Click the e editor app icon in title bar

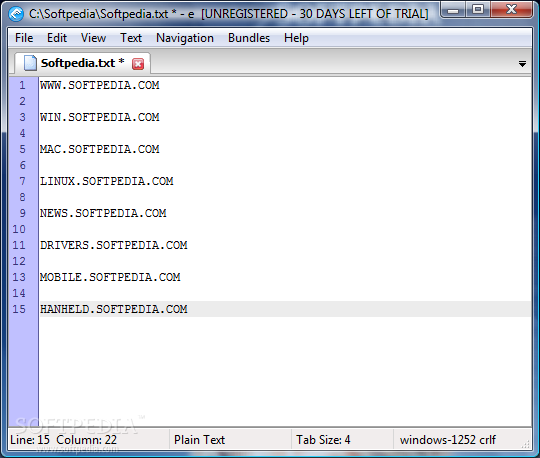point(16,14)
